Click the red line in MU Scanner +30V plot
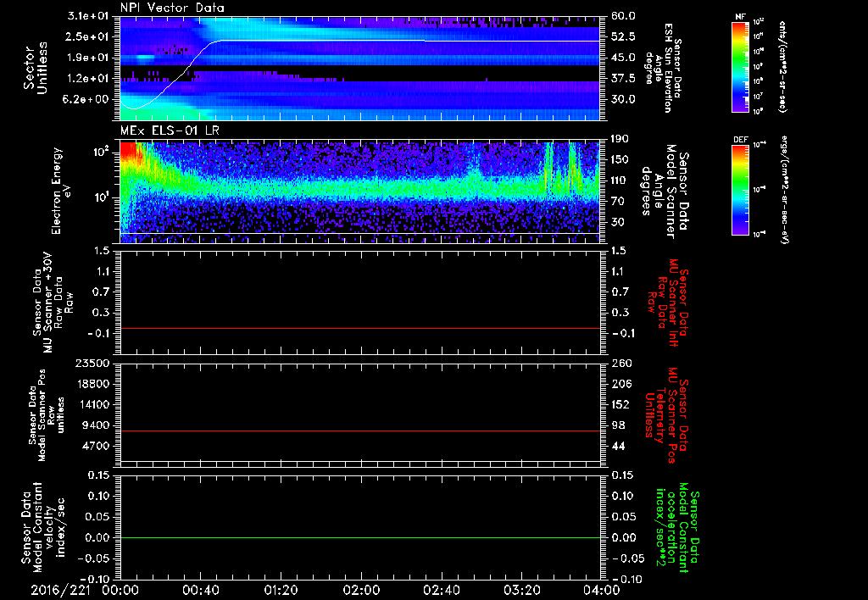This screenshot has height=600, width=868. coord(360,328)
